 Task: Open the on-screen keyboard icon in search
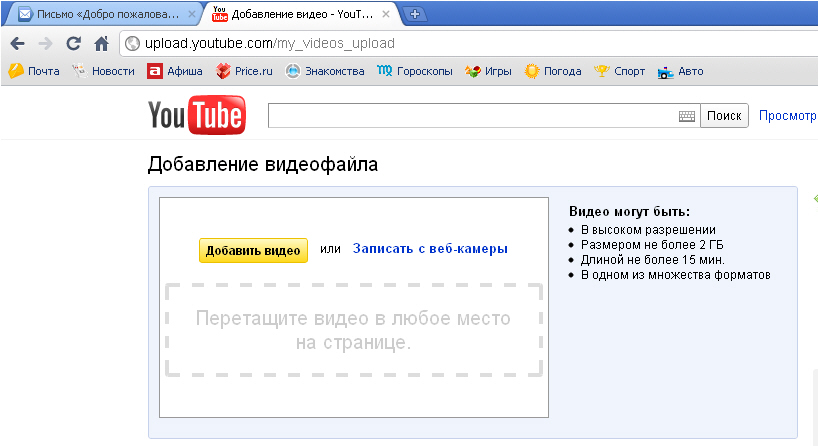point(687,116)
